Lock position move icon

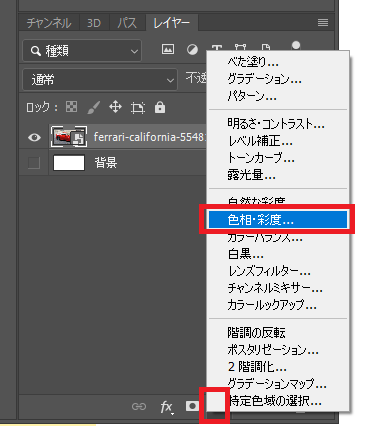[115, 107]
